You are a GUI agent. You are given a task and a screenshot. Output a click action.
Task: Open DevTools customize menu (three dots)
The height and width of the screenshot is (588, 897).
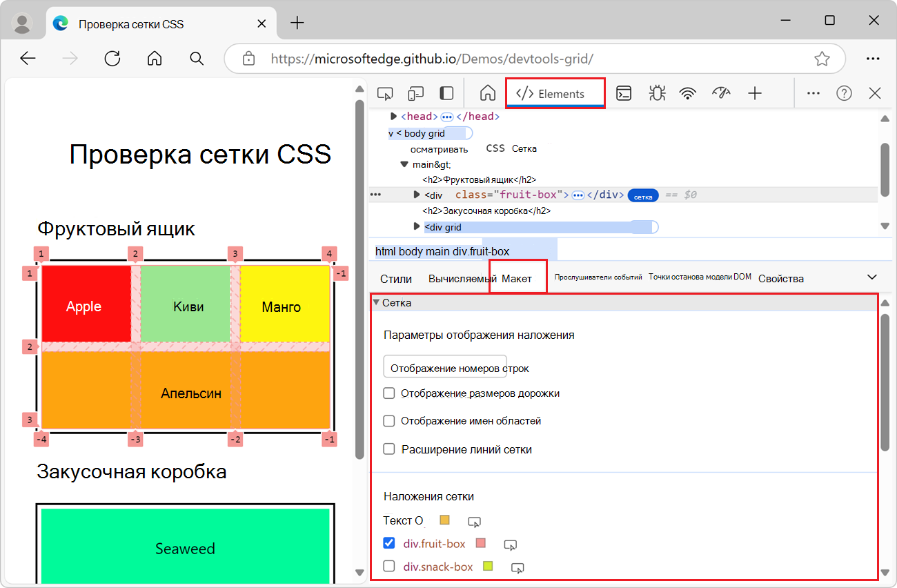[x=813, y=92]
